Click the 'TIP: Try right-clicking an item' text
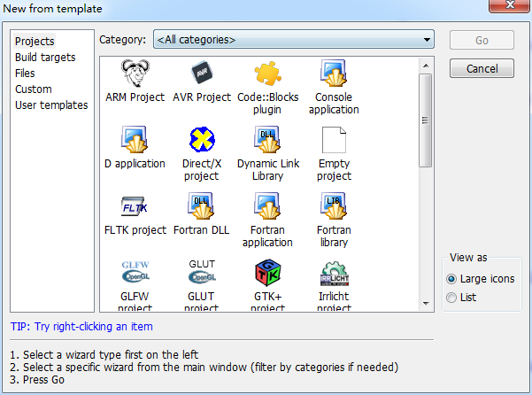The height and width of the screenshot is (395, 532). (x=81, y=327)
